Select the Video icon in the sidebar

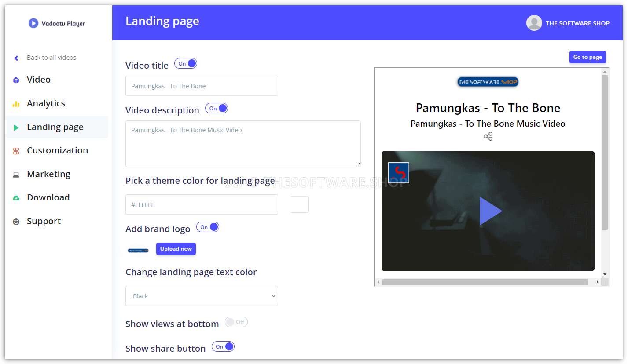16,79
